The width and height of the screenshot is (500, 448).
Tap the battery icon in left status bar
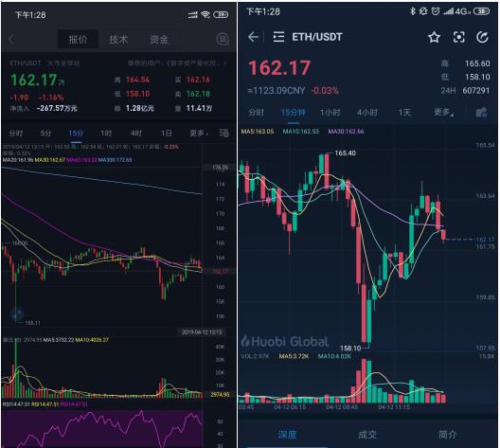click(x=221, y=14)
